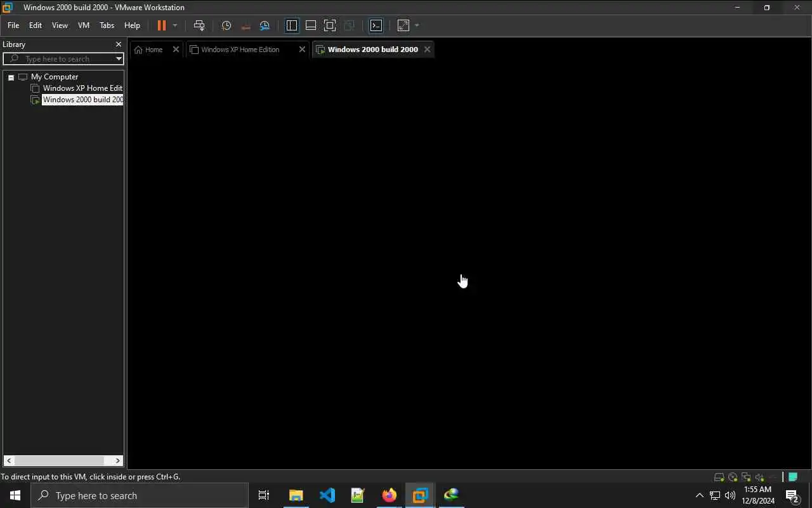Click the system tray volume icon
Image resolution: width=812 pixels, height=508 pixels.
[x=730, y=495]
